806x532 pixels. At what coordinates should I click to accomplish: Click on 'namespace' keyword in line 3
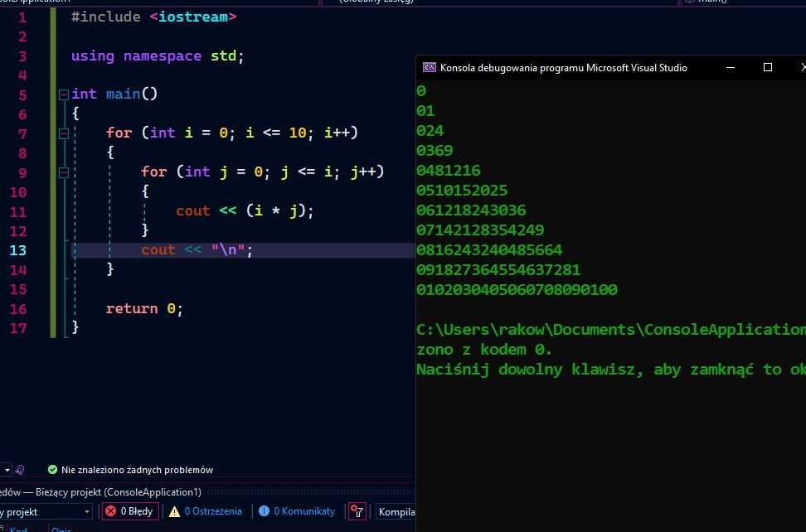(162, 56)
